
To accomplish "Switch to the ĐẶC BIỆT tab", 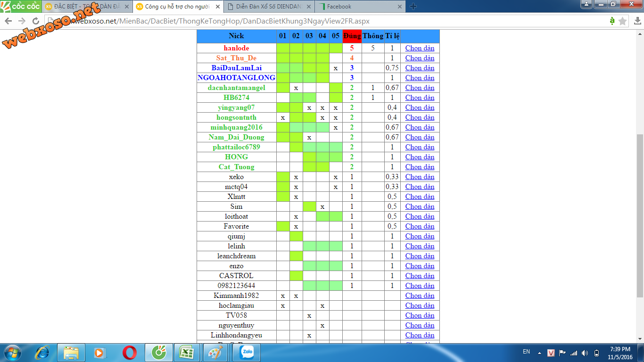I will (86, 7).
